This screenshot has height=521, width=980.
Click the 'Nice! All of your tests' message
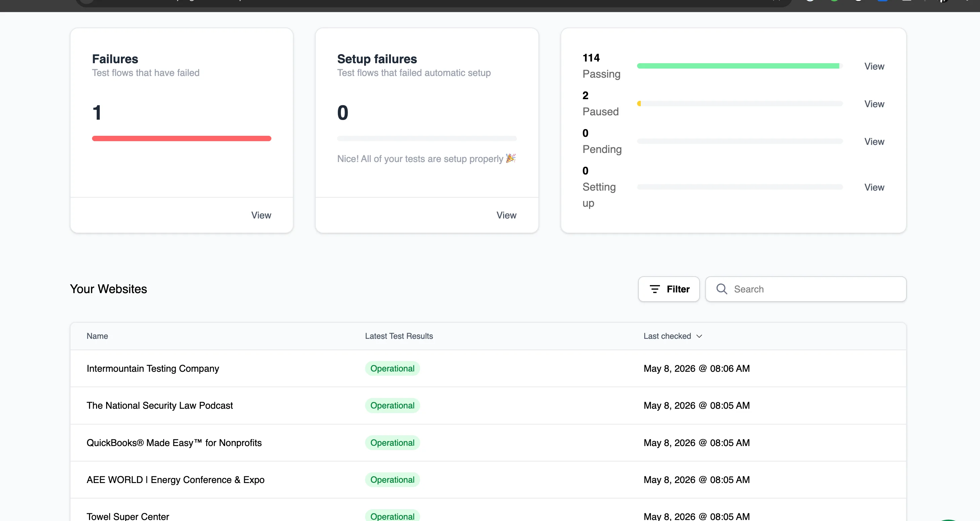click(427, 159)
